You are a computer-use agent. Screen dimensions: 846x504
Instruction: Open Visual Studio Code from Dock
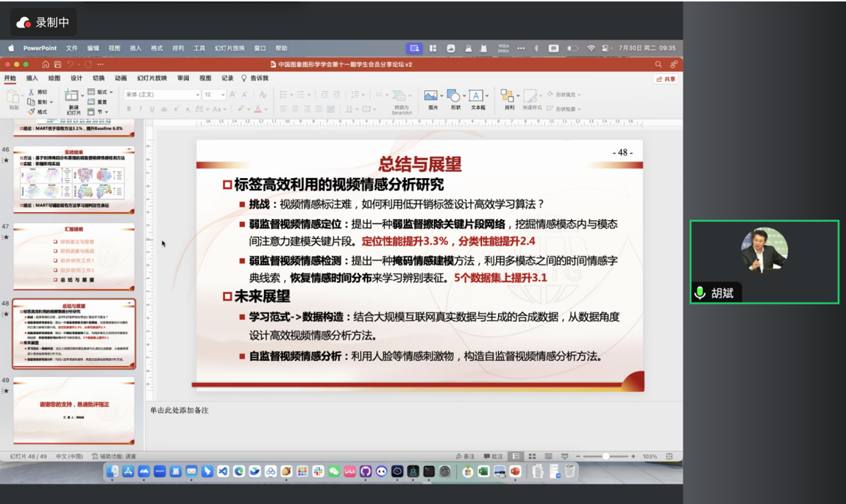[x=223, y=472]
